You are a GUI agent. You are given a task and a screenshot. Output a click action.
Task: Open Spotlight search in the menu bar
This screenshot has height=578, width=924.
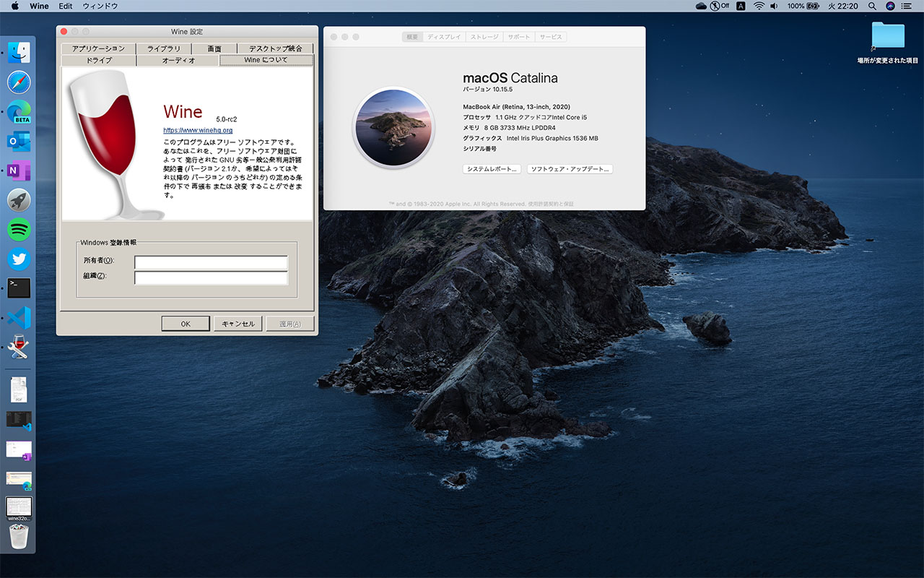click(x=872, y=6)
